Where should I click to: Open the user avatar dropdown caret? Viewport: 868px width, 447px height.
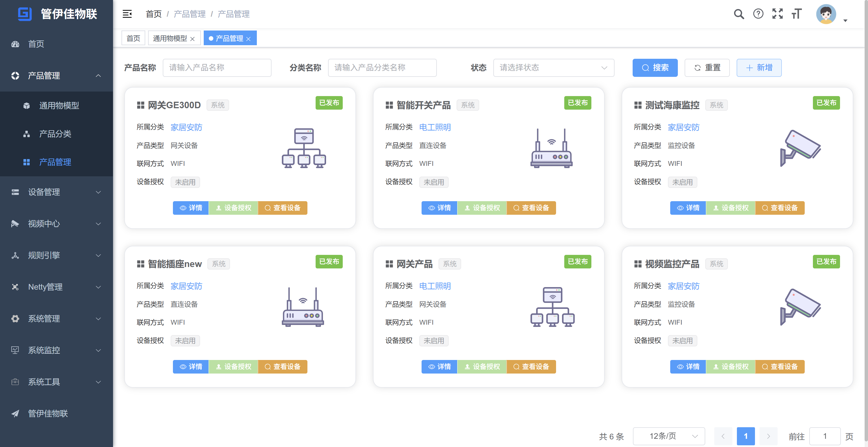point(845,21)
